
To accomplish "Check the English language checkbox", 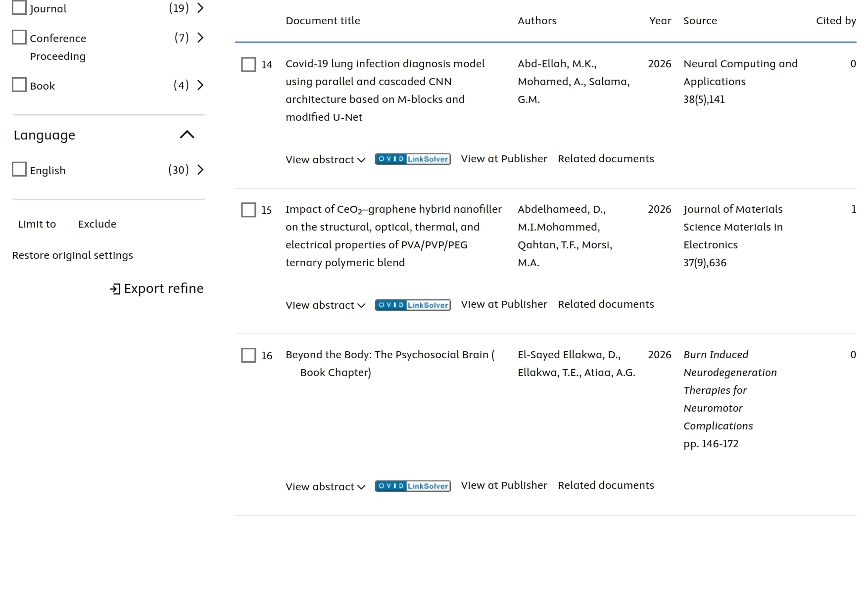I will (19, 170).
